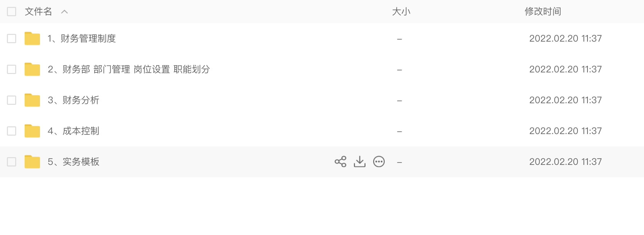This screenshot has width=644, height=235.
Task: Click the folder icon for 3、财务分析
Action: point(32,100)
